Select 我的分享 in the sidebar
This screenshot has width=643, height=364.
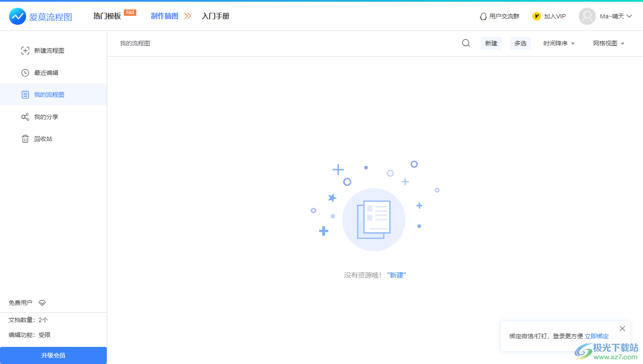click(54, 117)
